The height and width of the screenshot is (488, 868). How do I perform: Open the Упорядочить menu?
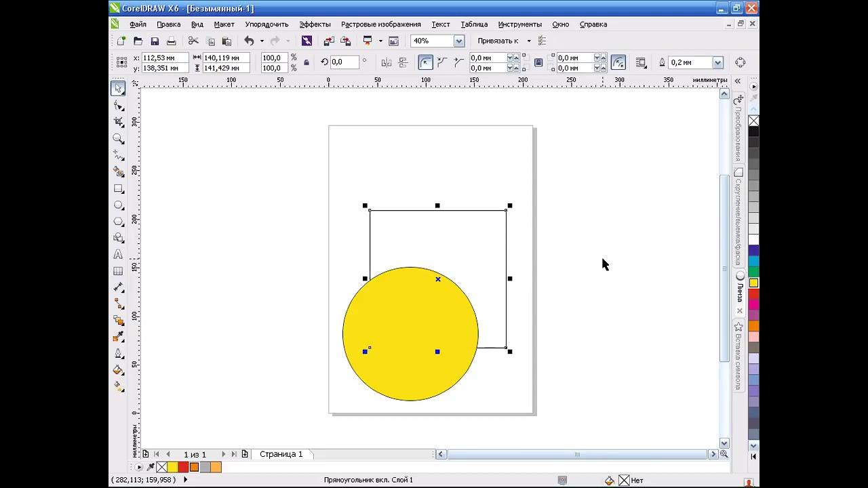267,24
